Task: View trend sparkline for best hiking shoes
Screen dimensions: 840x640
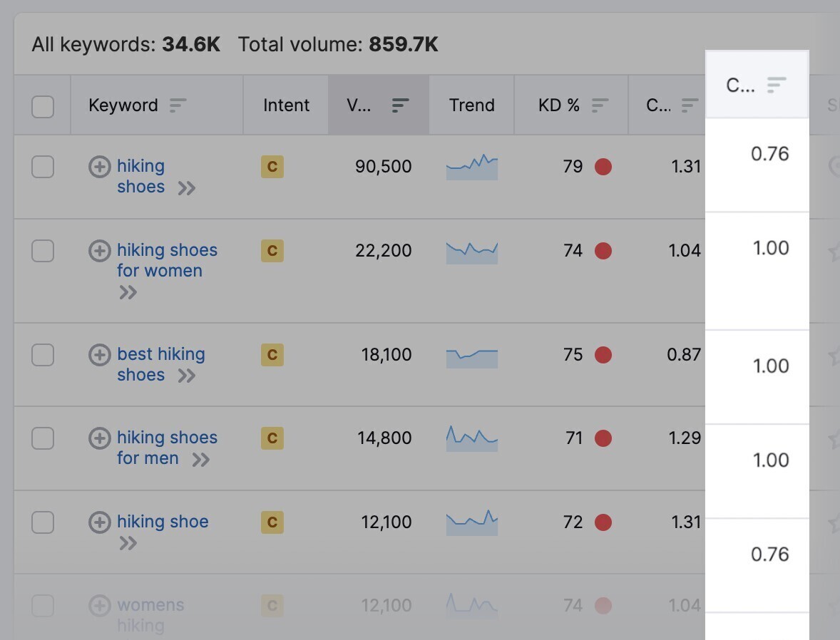Action: coord(472,358)
